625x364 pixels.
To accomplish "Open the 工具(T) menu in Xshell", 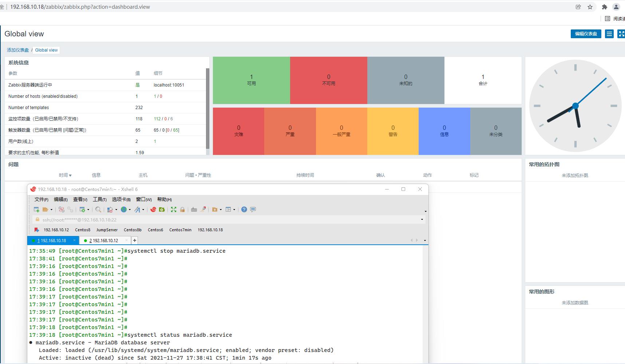I will (x=99, y=199).
